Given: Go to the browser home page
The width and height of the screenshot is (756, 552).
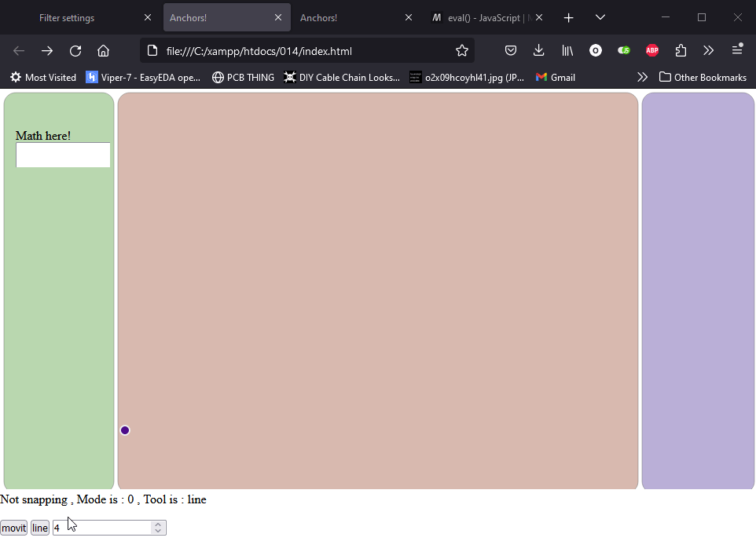Looking at the screenshot, I should (103, 50).
